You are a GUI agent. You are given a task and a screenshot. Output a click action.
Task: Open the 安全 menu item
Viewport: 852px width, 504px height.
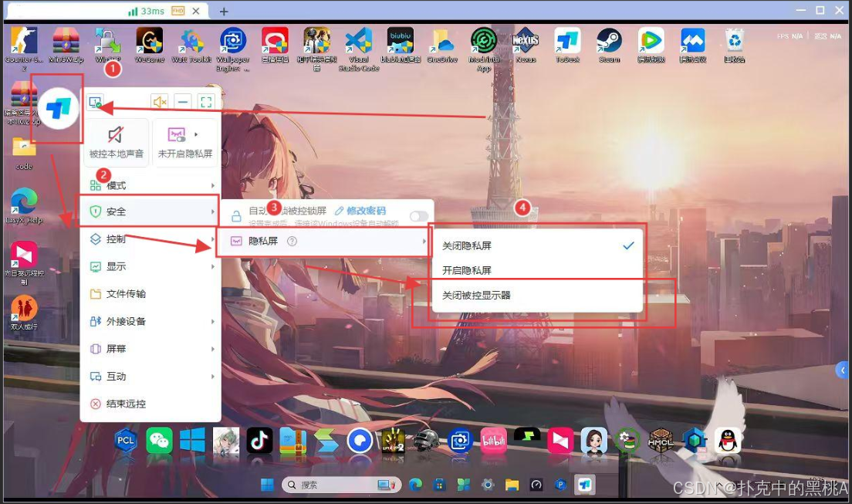150,211
